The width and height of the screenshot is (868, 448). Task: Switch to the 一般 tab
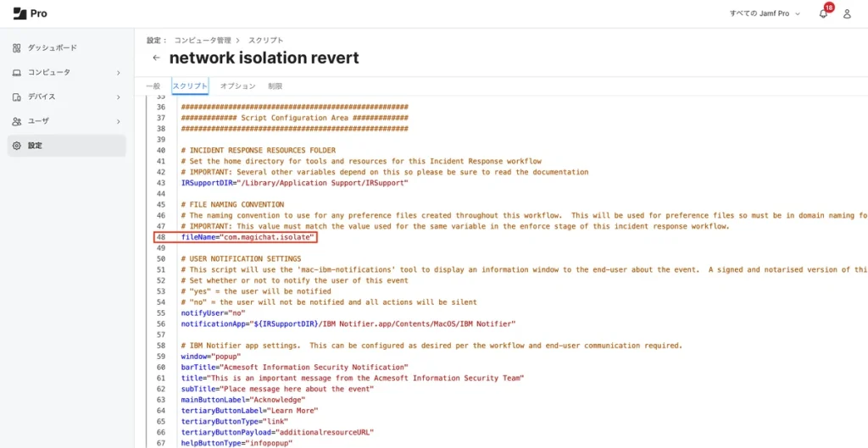pyautogui.click(x=153, y=86)
